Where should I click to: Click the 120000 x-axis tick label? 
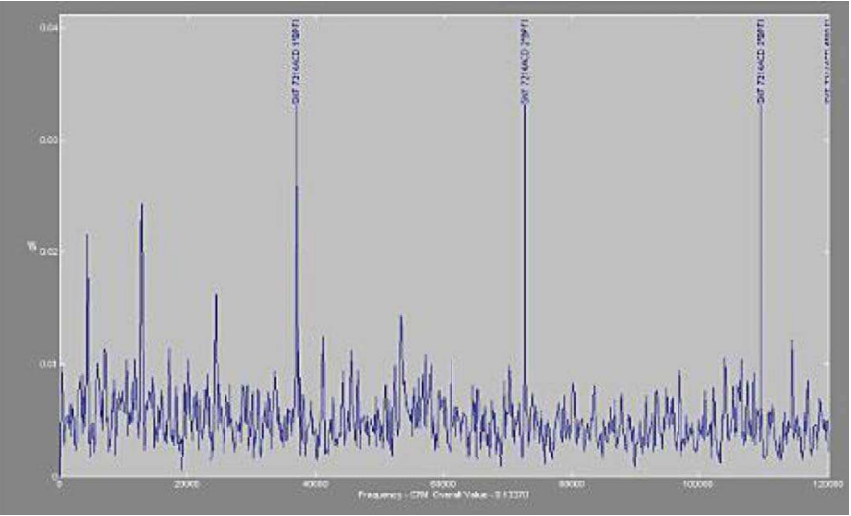pos(828,483)
